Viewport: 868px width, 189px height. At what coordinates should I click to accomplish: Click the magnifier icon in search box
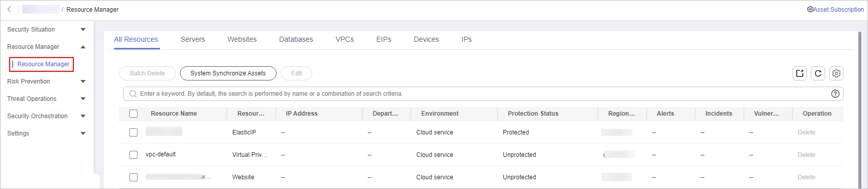[133, 94]
